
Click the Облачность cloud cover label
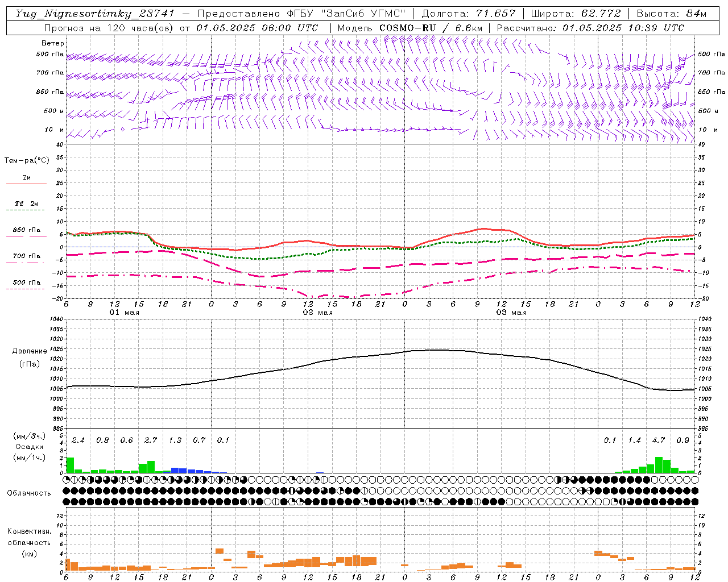(29, 493)
